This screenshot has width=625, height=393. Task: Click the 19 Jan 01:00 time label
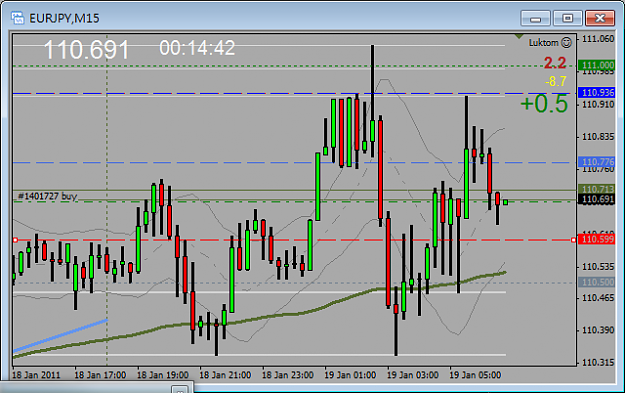tap(350, 375)
